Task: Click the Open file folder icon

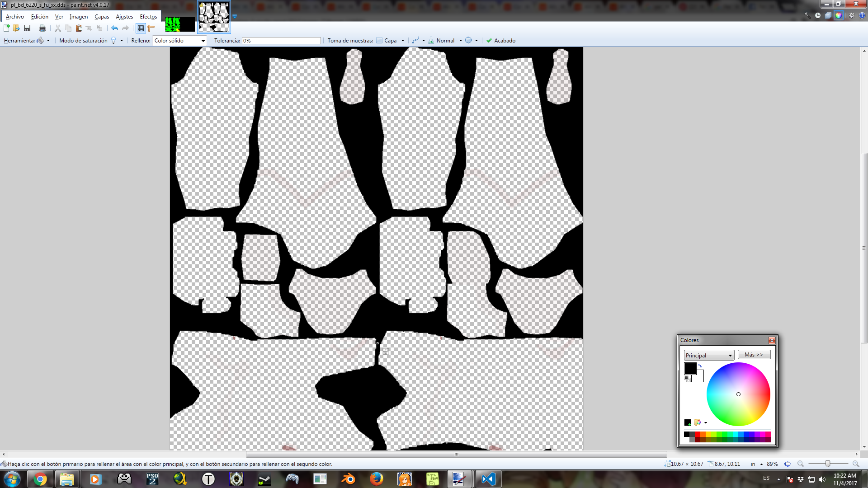Action: (17, 28)
